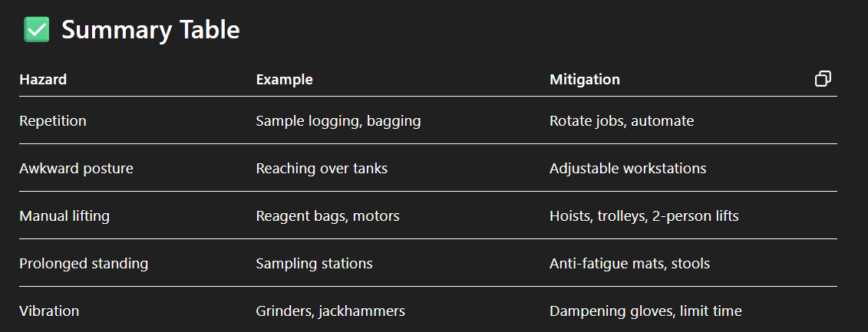Click the Mitigation column header
Image resolution: width=868 pixels, height=332 pixels.
click(584, 80)
